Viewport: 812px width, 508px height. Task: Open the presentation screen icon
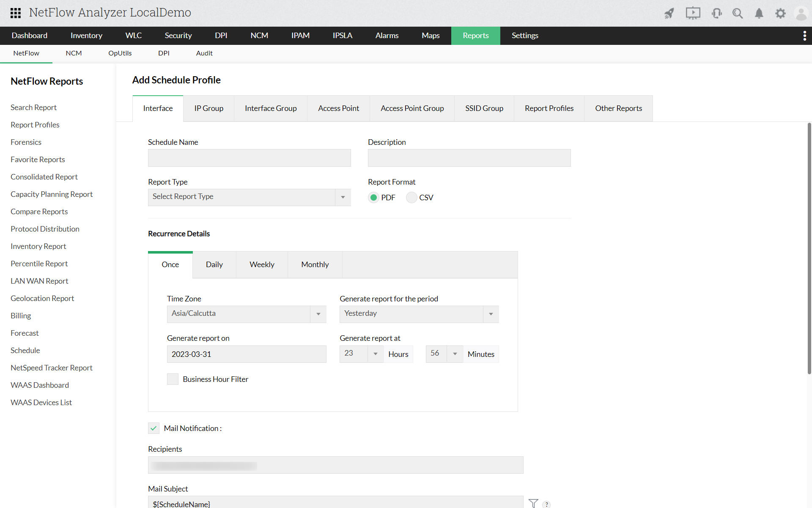pos(693,13)
